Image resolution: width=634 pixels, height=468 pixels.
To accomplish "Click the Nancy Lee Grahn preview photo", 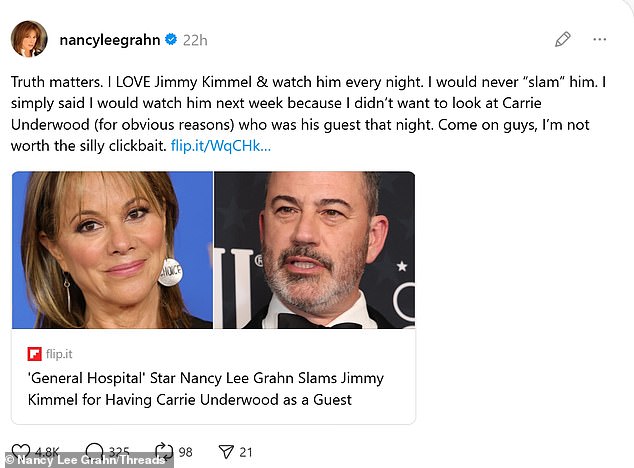I will [112, 250].
